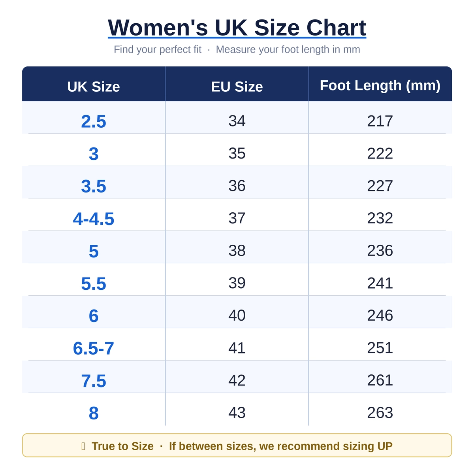Click UK size 3 cell
The image size is (474, 476).
[x=94, y=150]
